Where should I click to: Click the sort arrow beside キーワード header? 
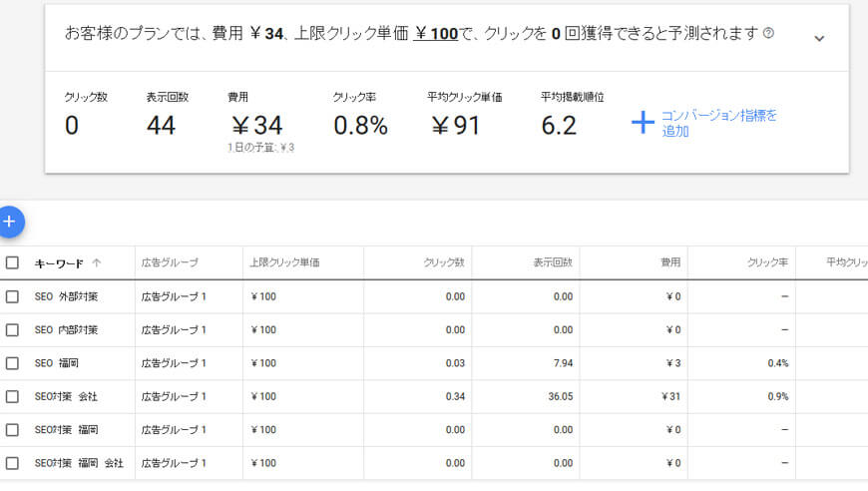(97, 263)
